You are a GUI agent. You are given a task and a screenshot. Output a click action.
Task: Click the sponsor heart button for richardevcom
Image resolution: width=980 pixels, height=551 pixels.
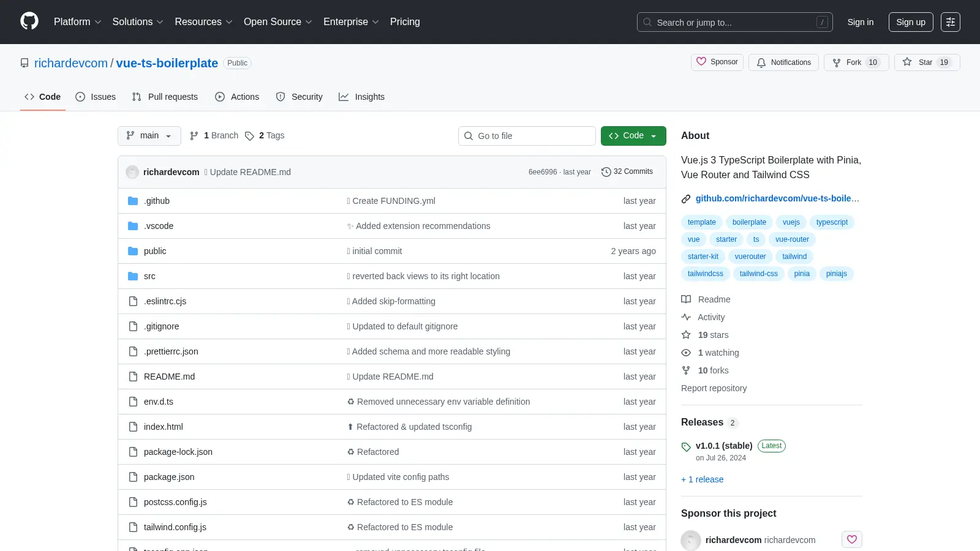(x=852, y=539)
